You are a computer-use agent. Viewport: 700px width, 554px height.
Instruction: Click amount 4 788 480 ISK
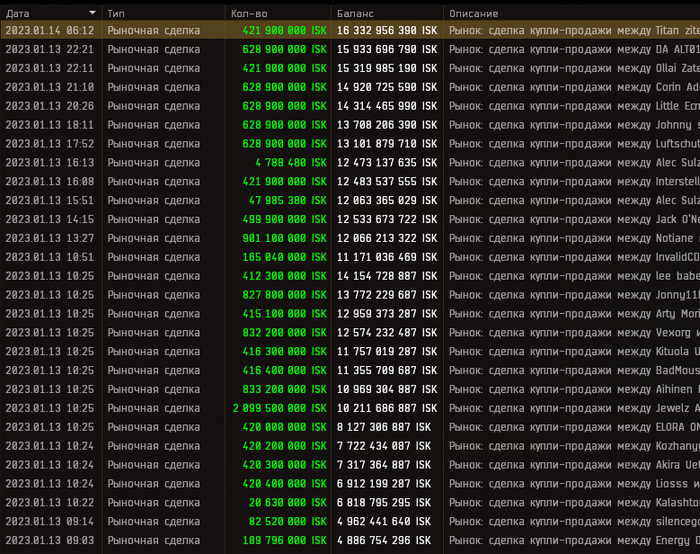(x=291, y=162)
